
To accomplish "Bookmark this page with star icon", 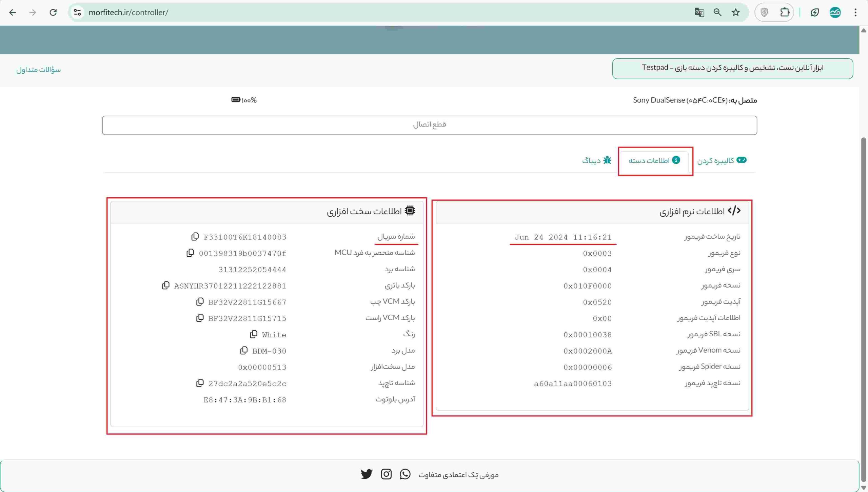I will point(735,13).
